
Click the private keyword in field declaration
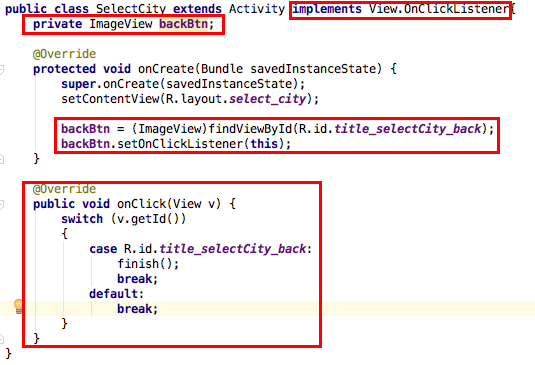[58, 24]
